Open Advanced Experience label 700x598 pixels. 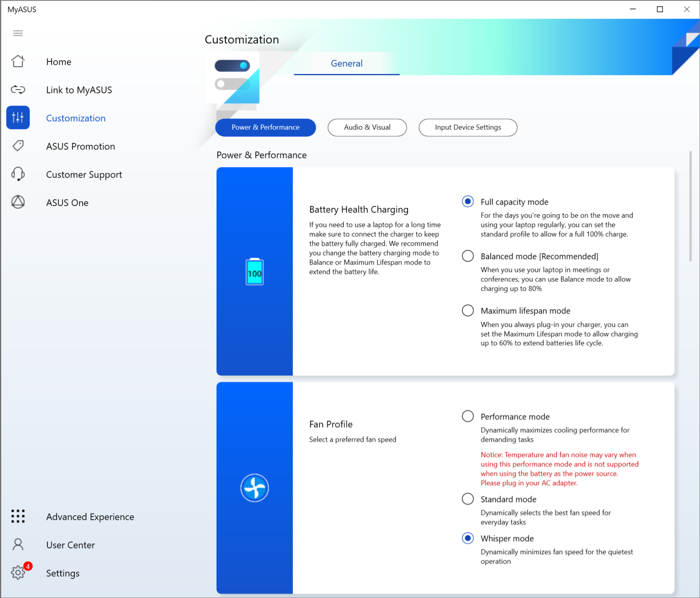(x=90, y=517)
